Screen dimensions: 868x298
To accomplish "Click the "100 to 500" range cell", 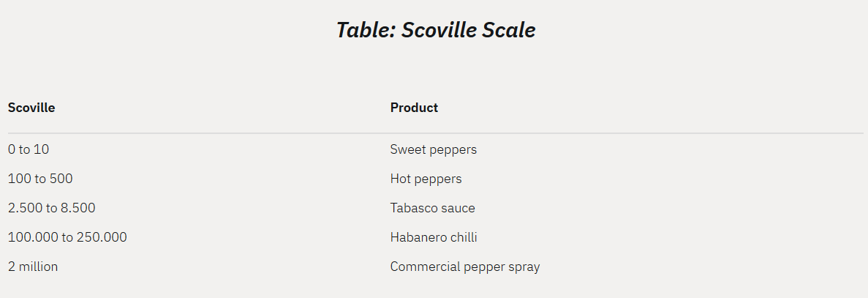I will (40, 179).
